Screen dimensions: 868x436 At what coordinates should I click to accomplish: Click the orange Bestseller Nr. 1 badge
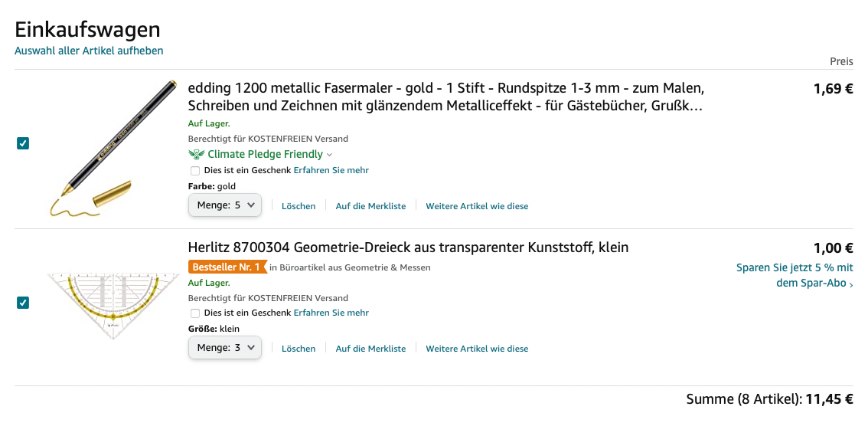pos(227,267)
